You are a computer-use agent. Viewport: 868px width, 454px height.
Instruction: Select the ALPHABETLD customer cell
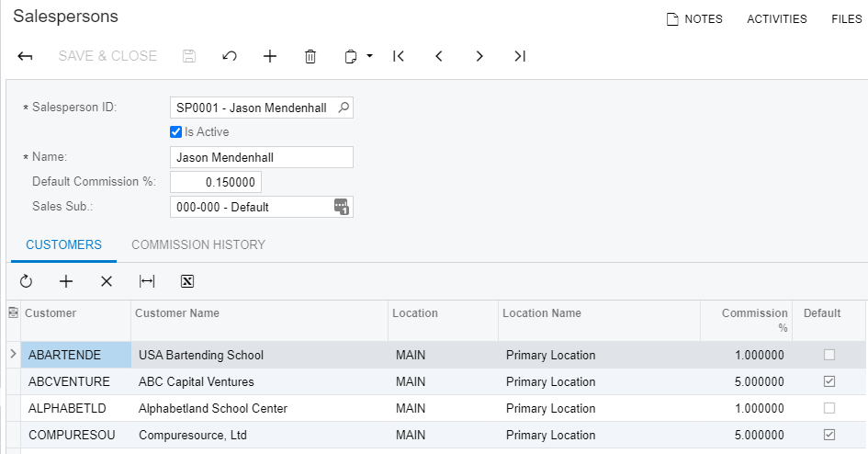pos(76,408)
